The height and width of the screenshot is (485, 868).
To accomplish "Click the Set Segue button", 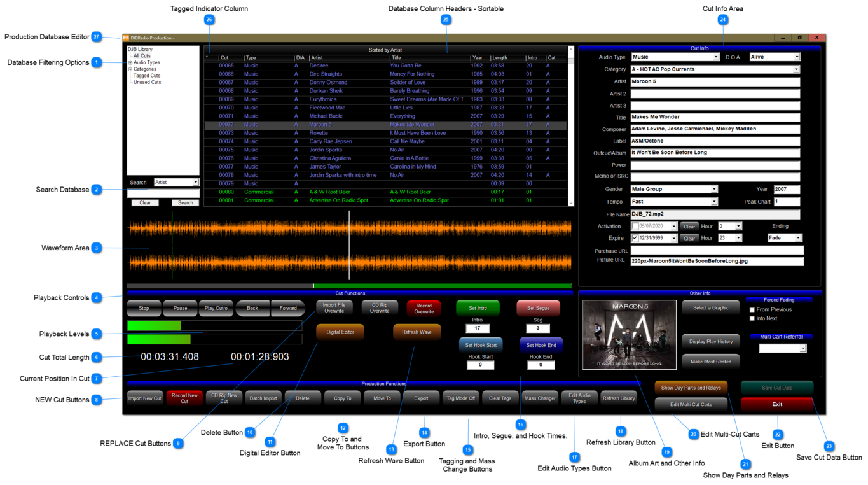I will click(x=538, y=308).
